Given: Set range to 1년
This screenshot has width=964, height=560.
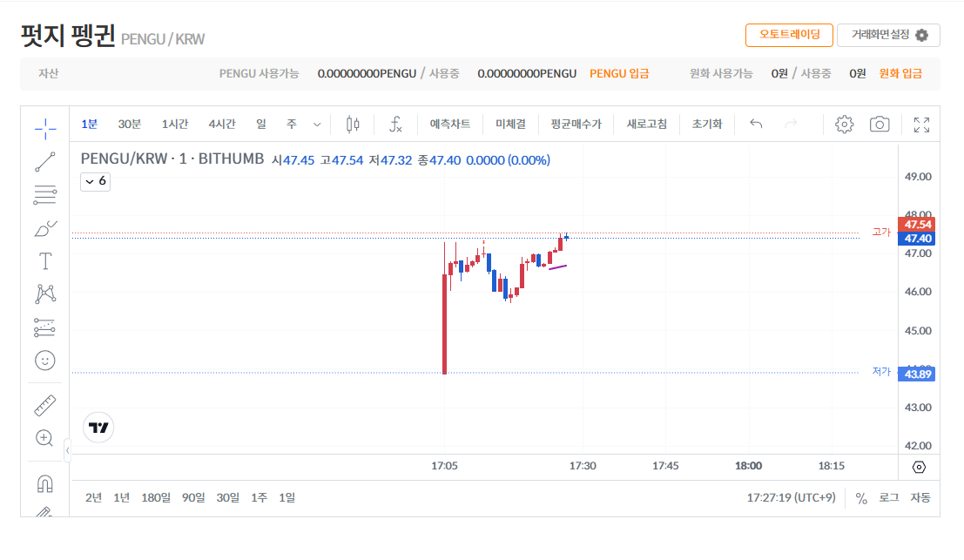Looking at the screenshot, I should coord(122,498).
